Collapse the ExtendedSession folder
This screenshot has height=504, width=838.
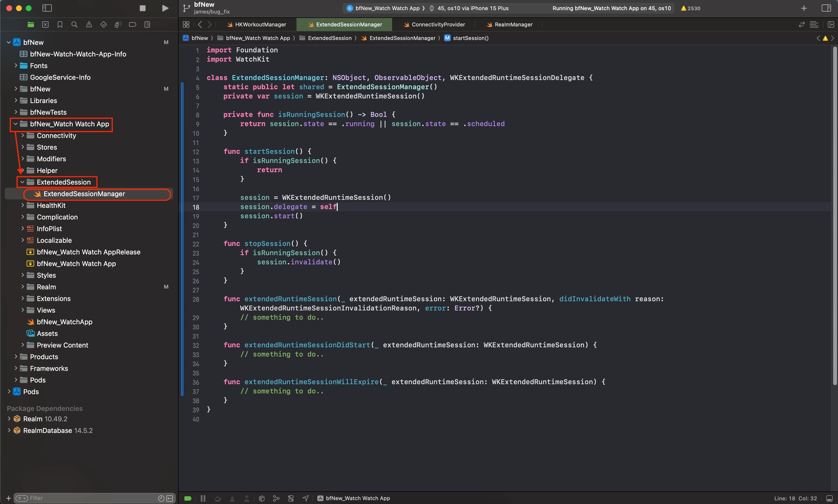[23, 182]
